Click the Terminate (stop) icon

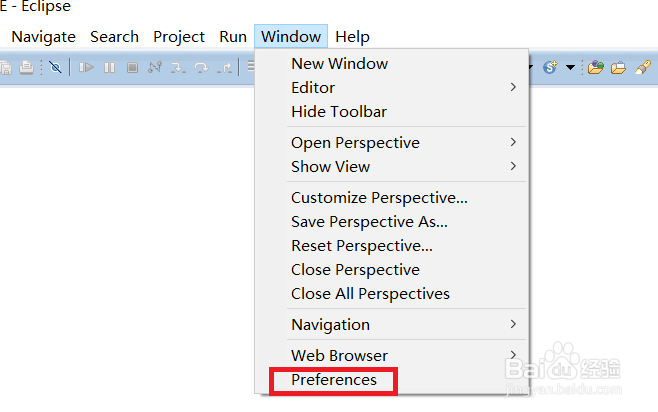pyautogui.click(x=133, y=68)
